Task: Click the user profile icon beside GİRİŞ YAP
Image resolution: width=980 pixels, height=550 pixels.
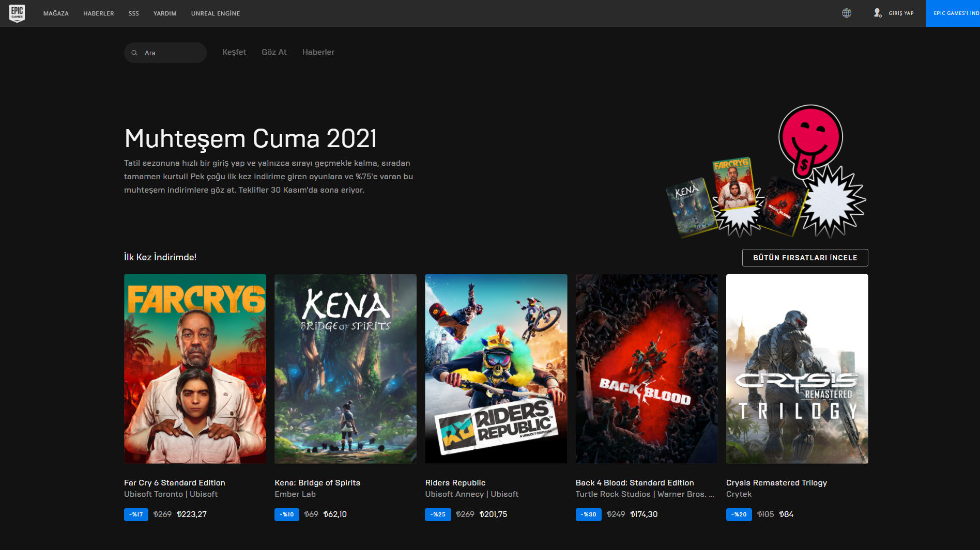Action: click(x=877, y=13)
